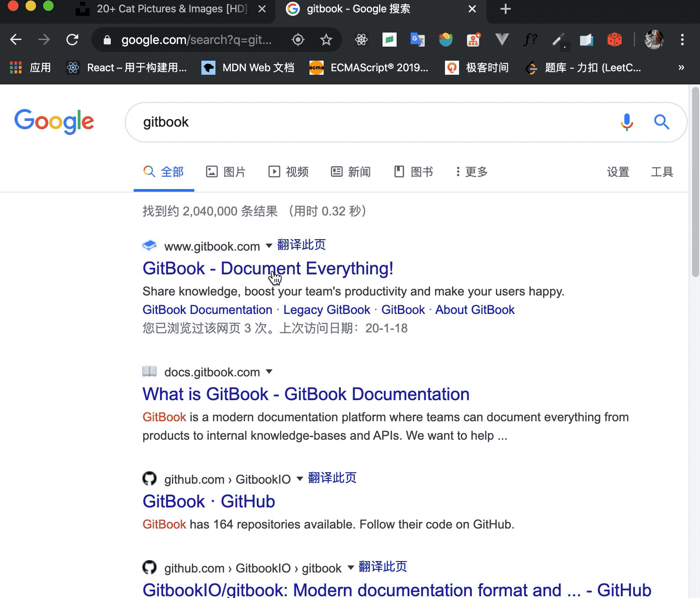
Task: Open a new browser tab
Action: [x=506, y=9]
